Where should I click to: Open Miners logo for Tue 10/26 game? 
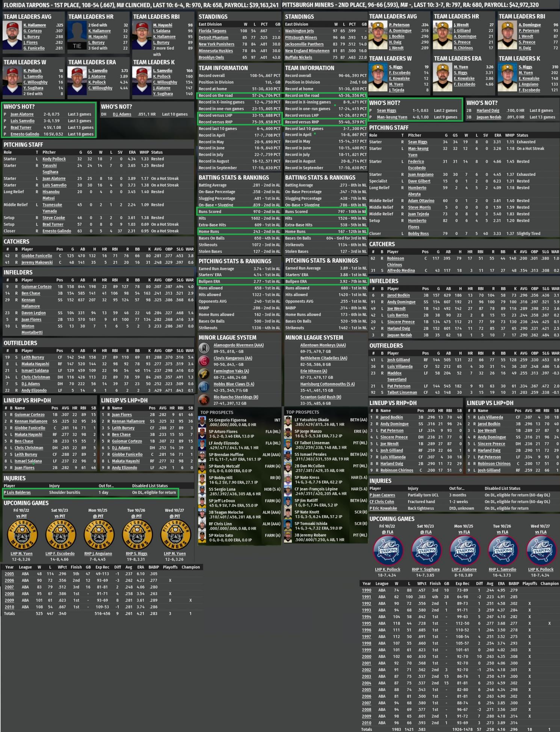coord(137,535)
